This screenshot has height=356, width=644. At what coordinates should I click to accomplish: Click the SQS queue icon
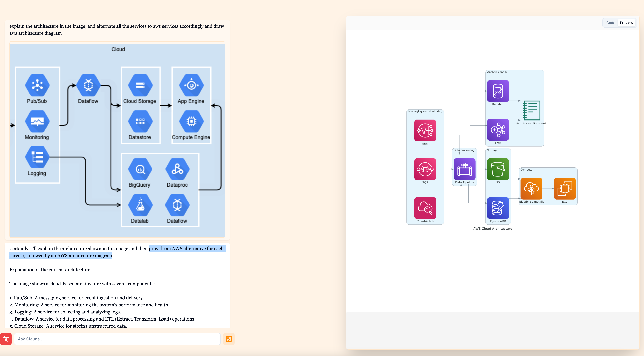[425, 169]
